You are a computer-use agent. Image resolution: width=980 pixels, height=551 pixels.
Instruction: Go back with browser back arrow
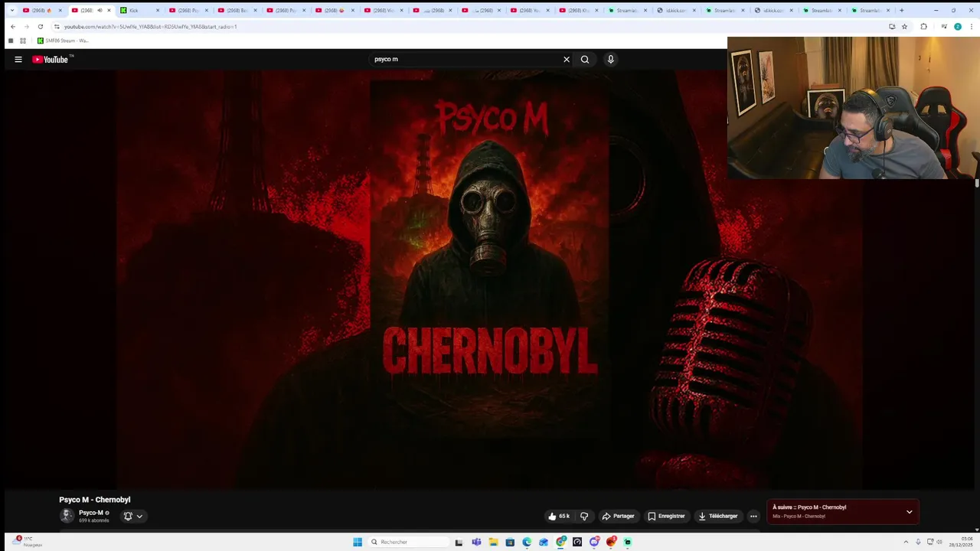click(12, 27)
